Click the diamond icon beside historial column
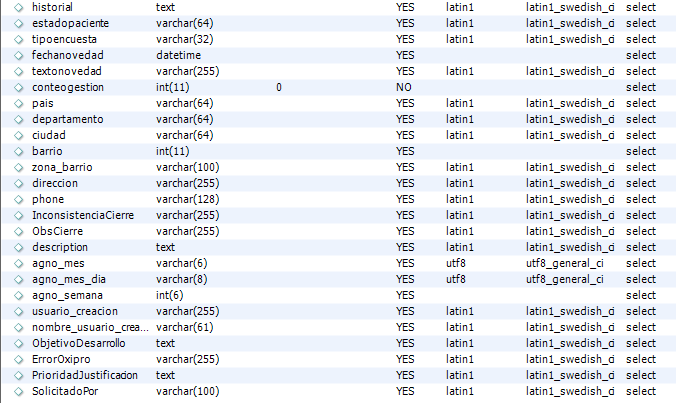This screenshot has height=403, width=676. [x=19, y=7]
